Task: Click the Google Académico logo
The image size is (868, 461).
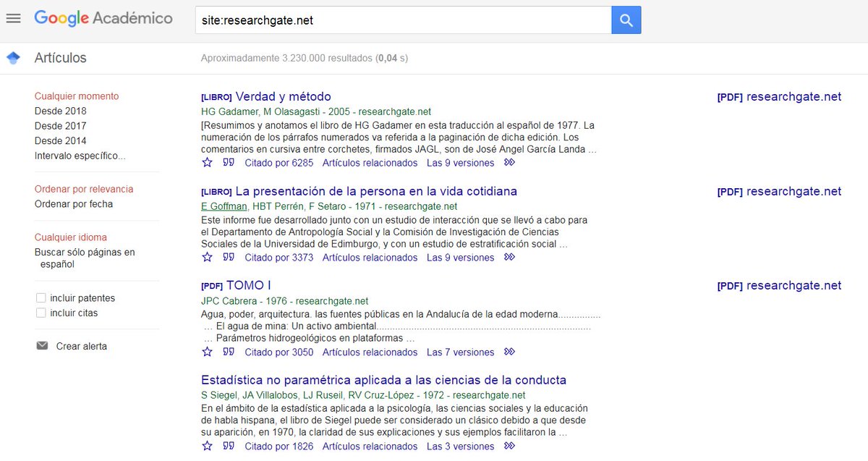Action: pyautogui.click(x=103, y=19)
